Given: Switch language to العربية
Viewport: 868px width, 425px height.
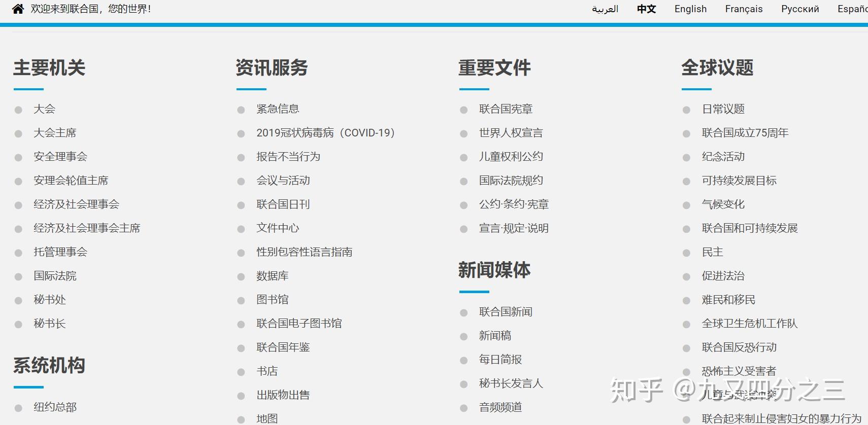Looking at the screenshot, I should tap(605, 9).
